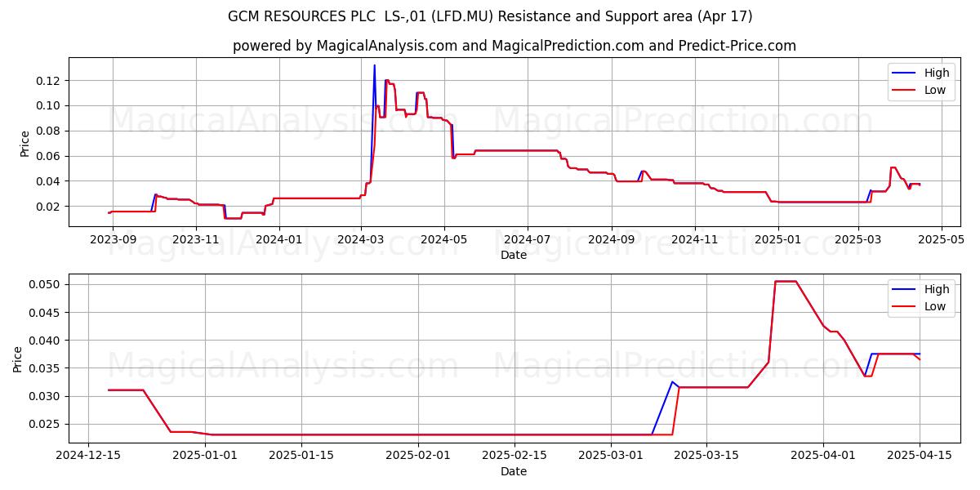Click the '2025-01-15' x-axis label
The image size is (980, 490).
(x=301, y=456)
